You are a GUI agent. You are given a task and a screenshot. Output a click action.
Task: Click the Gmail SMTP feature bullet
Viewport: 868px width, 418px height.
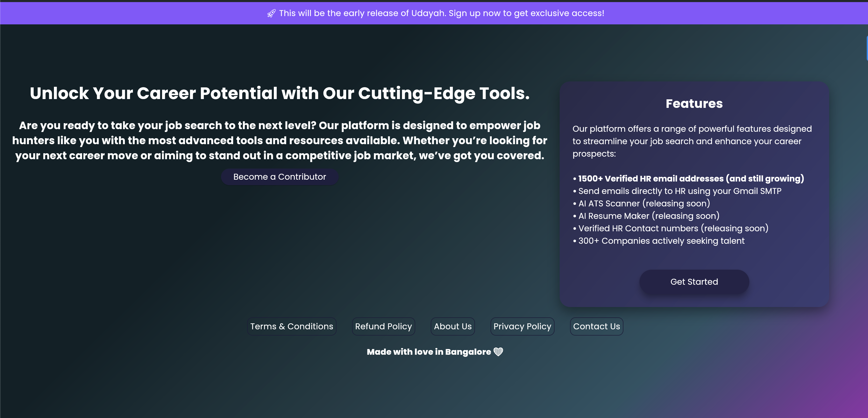(x=679, y=191)
